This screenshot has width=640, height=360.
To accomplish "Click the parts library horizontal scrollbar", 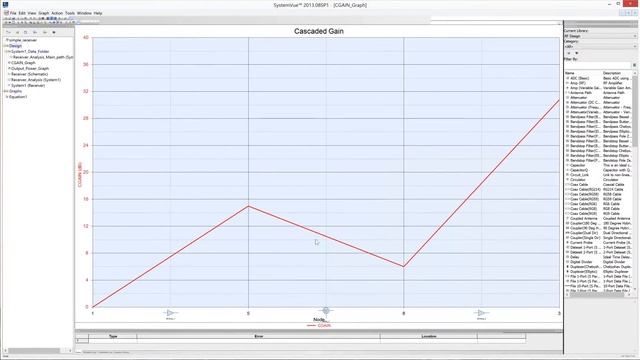I will pyautogui.click(x=598, y=294).
